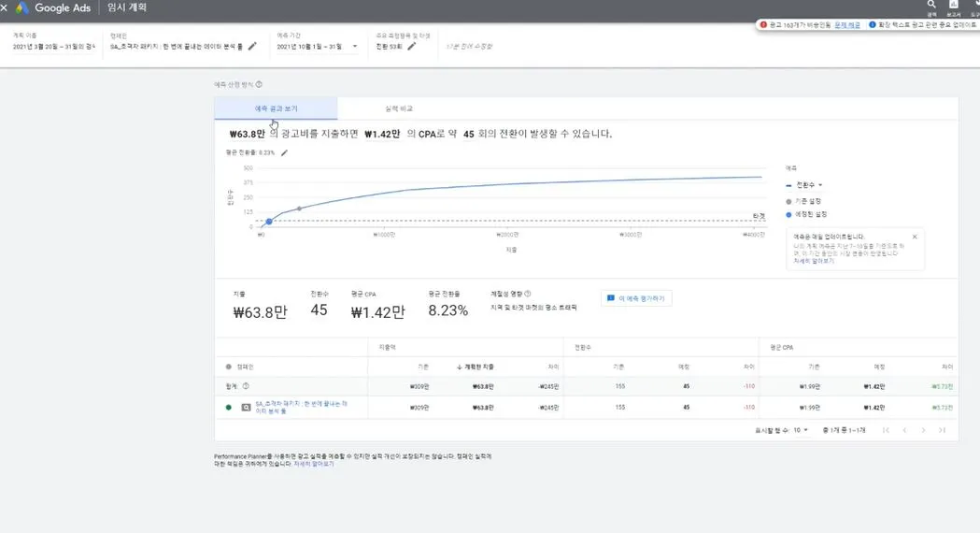Viewport: 980px width, 533px height.
Task: Click the plan name field
Action: (x=54, y=47)
